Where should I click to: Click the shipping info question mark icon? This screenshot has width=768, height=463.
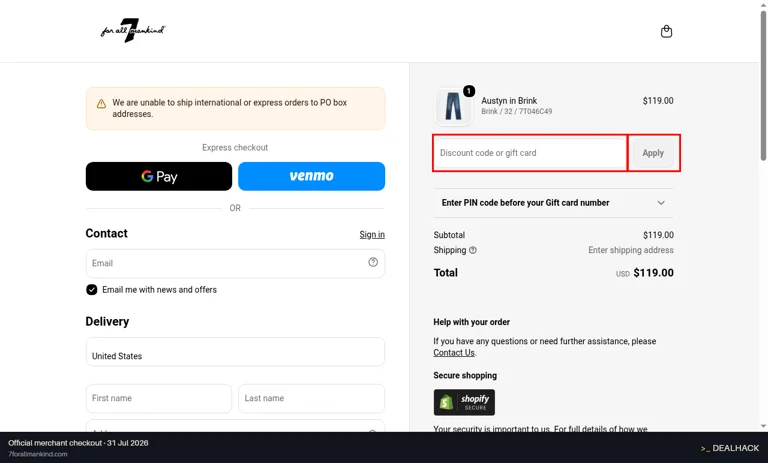tap(473, 250)
